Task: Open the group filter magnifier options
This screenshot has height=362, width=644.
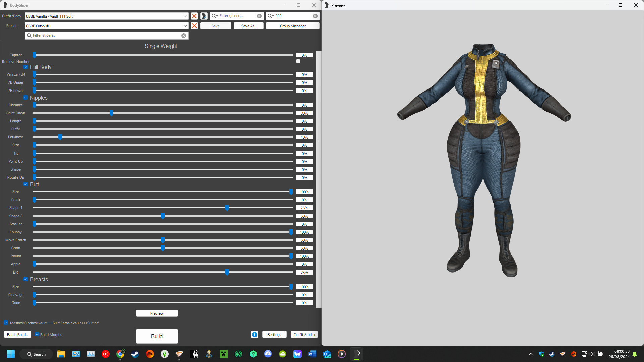Action: click(215, 16)
